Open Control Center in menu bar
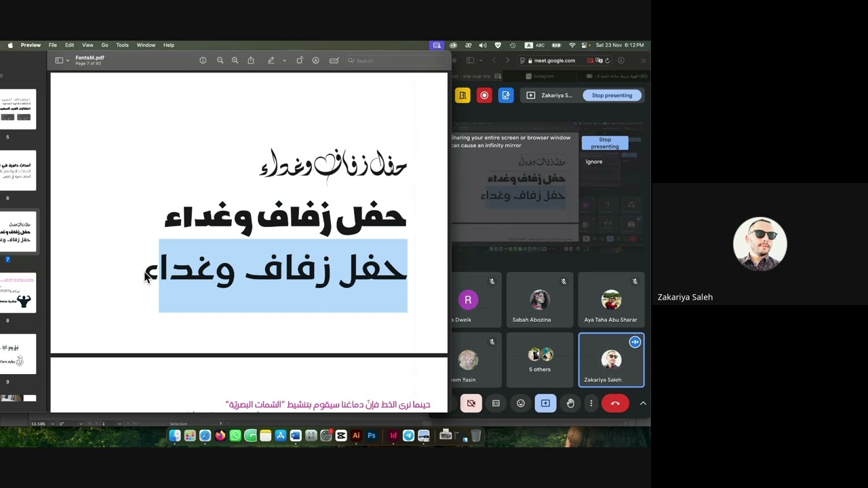 coord(586,45)
